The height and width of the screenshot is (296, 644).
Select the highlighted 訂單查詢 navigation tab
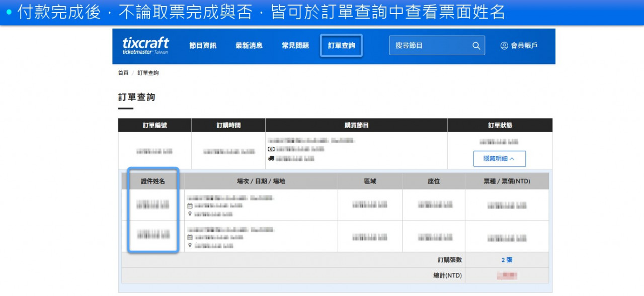click(x=341, y=45)
